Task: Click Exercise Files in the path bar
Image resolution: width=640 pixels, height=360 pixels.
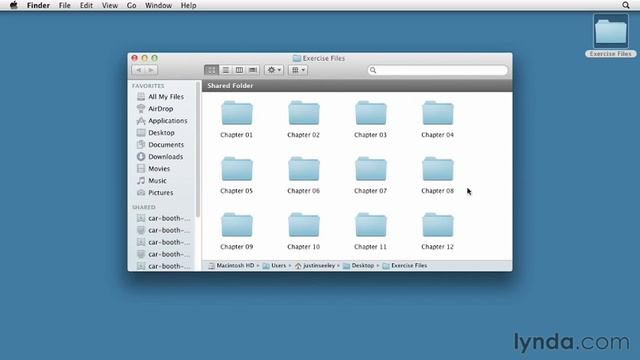Action: [x=405, y=266]
